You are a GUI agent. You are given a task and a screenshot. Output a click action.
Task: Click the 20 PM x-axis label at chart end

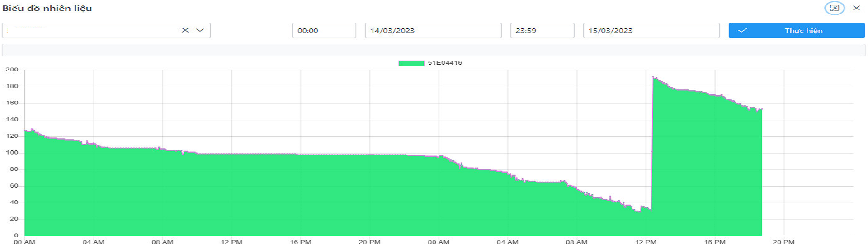pos(783,242)
